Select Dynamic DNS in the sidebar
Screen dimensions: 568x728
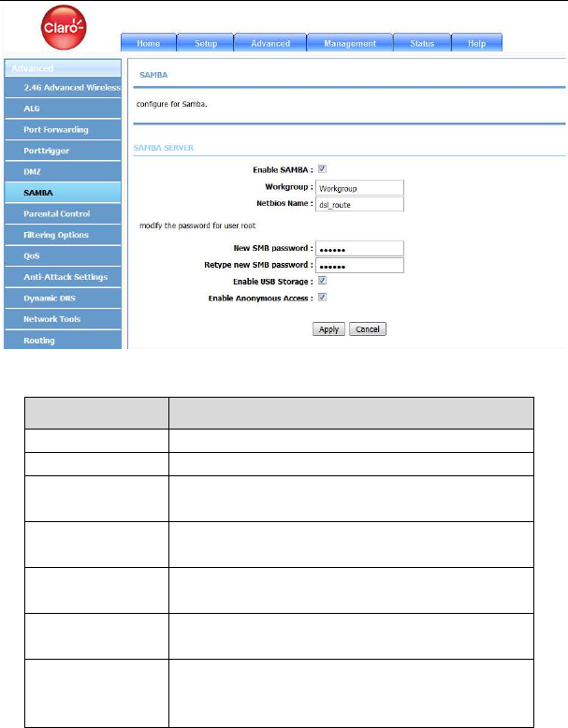[63, 298]
